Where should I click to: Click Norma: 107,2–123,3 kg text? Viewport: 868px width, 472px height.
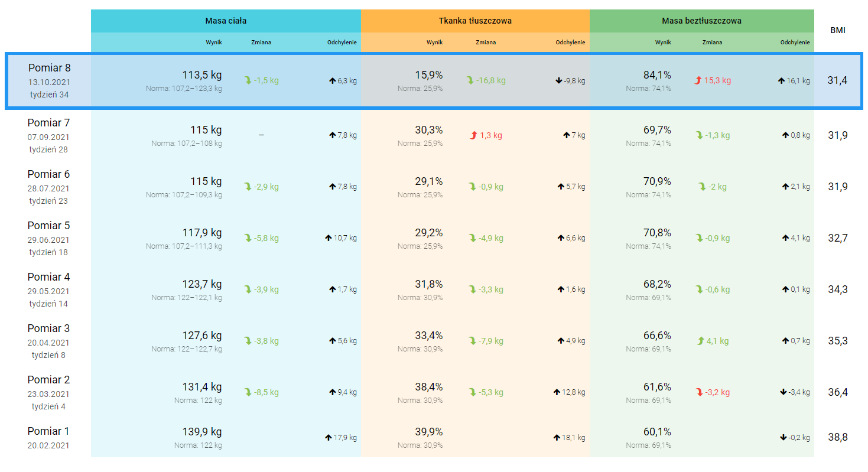[184, 89]
